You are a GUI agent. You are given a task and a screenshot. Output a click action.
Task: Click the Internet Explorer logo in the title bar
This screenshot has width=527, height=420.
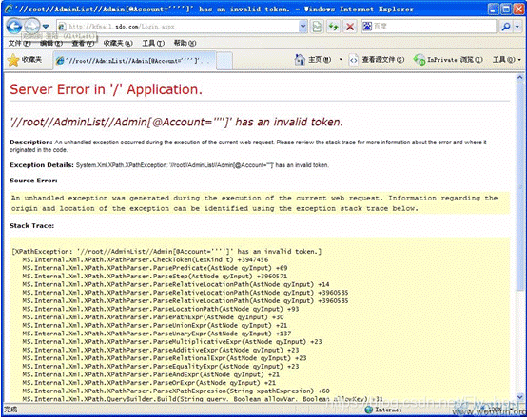click(x=8, y=10)
